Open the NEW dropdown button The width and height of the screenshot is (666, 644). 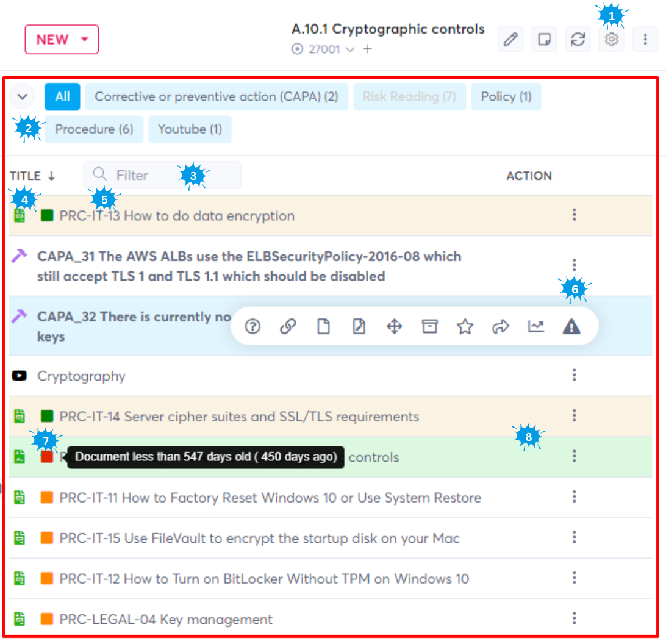coord(62,40)
